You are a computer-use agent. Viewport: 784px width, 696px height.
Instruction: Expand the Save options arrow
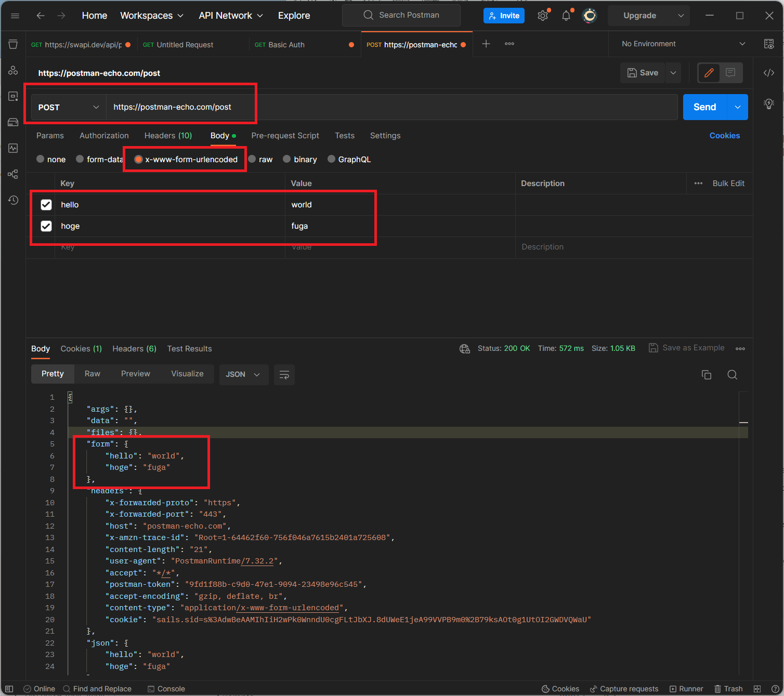tap(673, 73)
